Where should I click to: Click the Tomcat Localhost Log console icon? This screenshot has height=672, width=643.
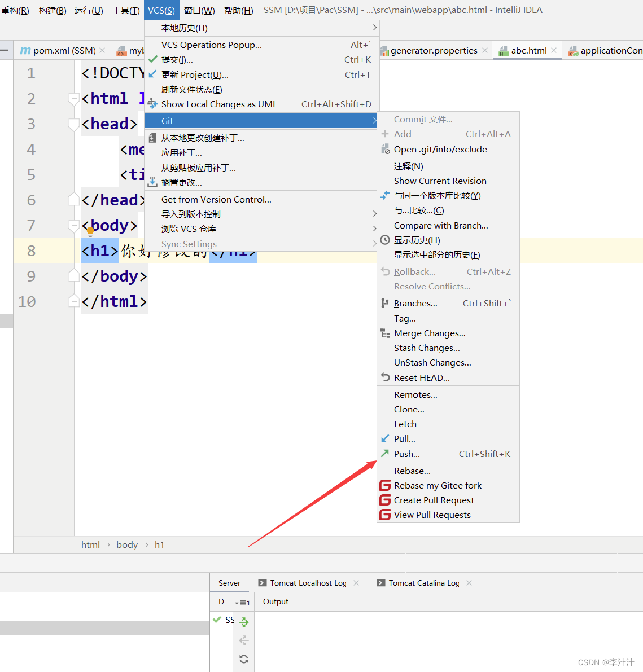click(x=263, y=583)
